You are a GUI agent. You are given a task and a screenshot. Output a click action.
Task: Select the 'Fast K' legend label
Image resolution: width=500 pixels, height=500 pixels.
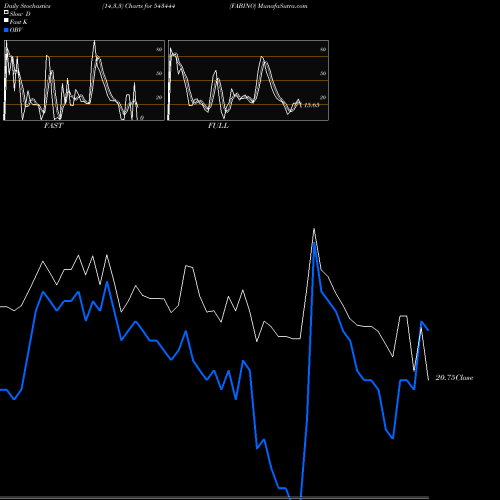tap(19, 22)
